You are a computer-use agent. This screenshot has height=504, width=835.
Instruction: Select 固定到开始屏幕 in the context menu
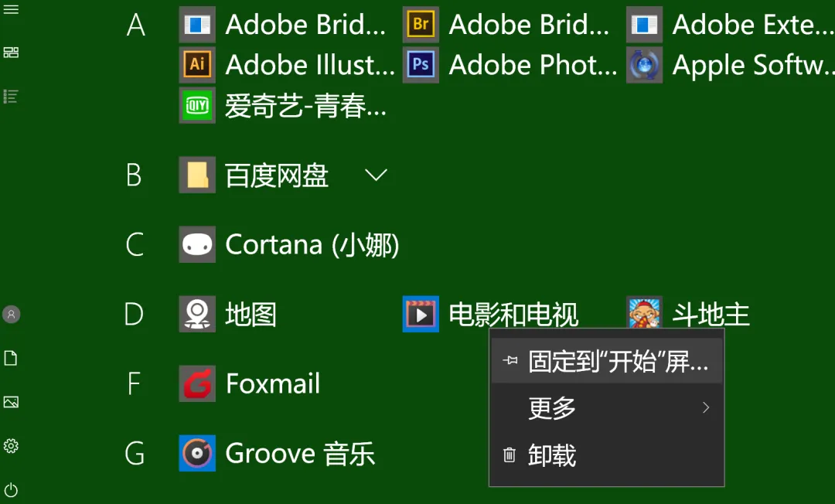pos(606,360)
